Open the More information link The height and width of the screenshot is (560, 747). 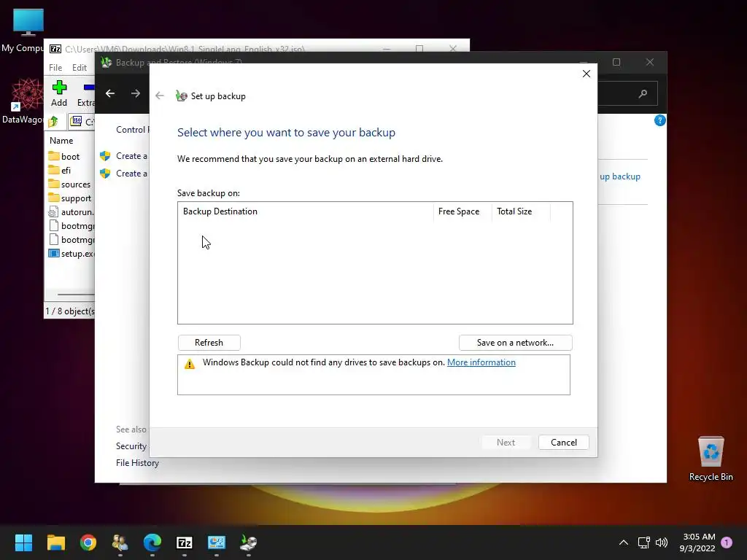click(481, 362)
